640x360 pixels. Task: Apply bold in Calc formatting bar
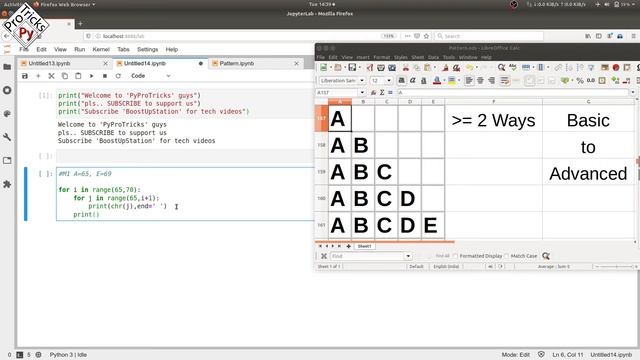pyautogui.click(x=402, y=80)
